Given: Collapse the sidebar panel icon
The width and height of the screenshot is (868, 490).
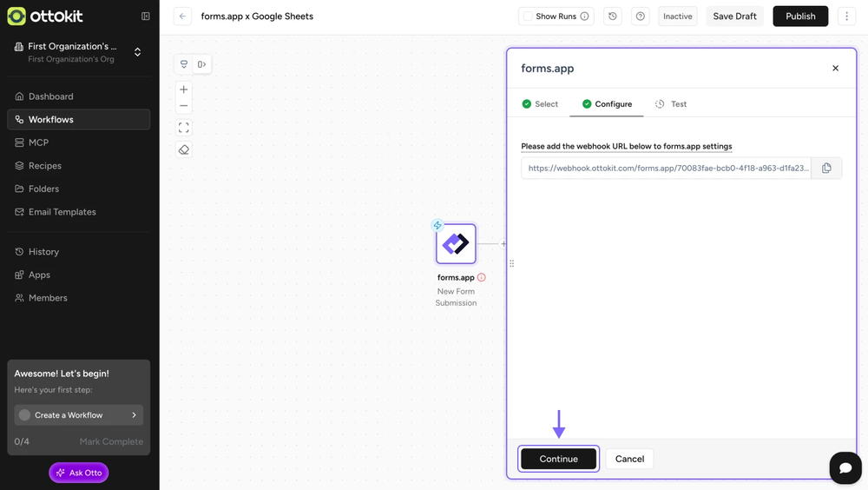Looking at the screenshot, I should coord(146,17).
